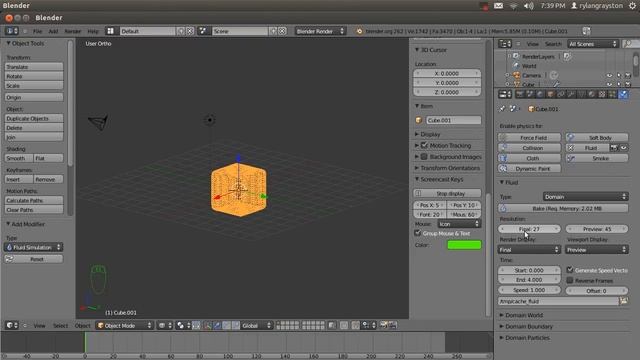Open the Render properties tab icon
640x360 pixels.
[x=520, y=94]
